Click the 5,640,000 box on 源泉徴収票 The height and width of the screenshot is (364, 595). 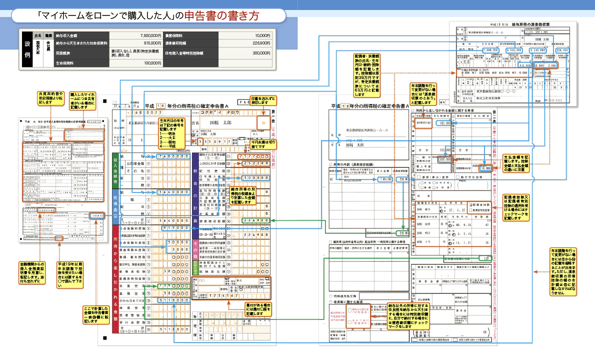point(514,50)
